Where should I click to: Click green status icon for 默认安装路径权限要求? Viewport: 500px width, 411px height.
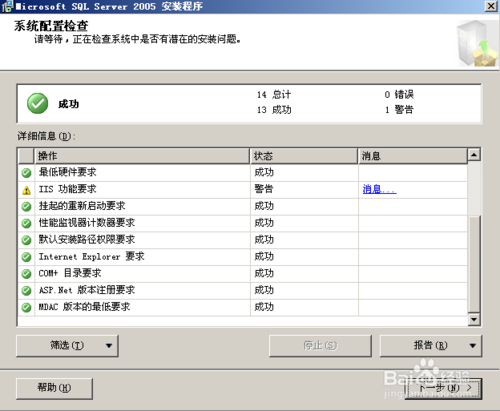26,240
